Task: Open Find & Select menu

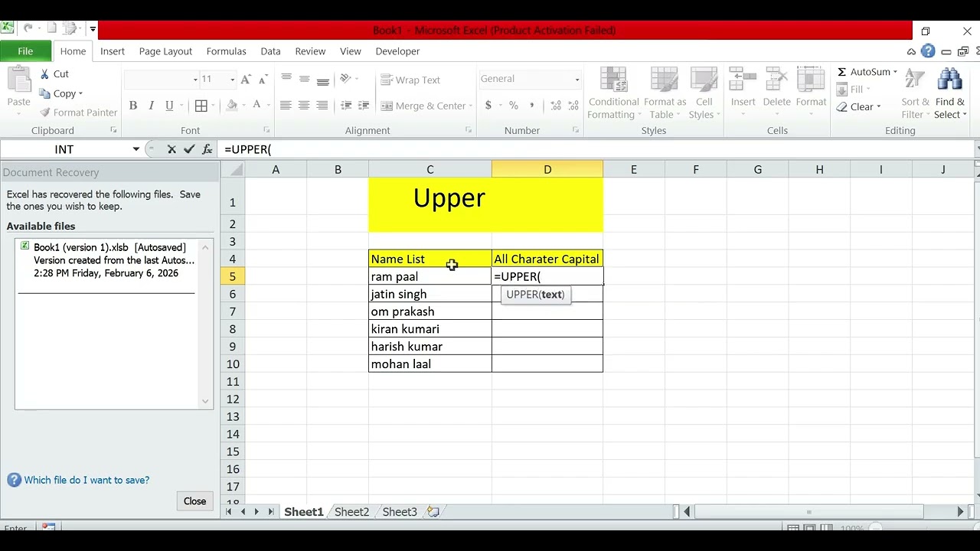Action: pyautogui.click(x=950, y=93)
